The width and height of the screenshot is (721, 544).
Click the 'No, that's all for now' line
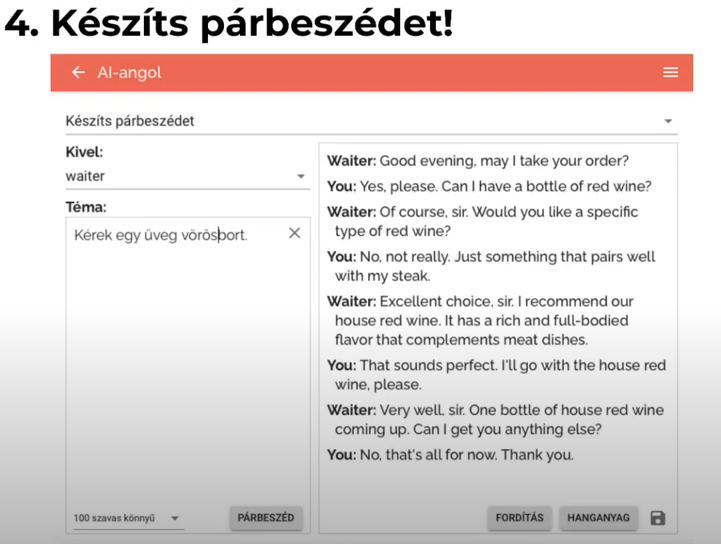450,455
